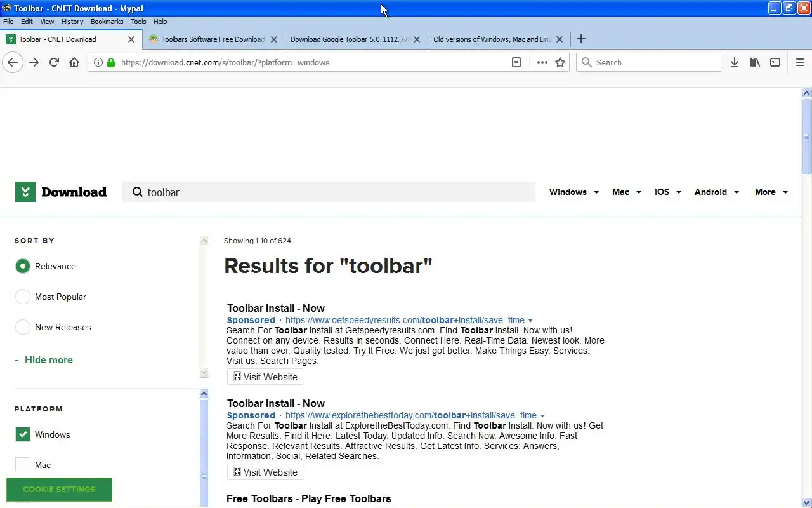Open the hamburger application menu
The width and height of the screenshot is (812, 508).
pos(800,62)
